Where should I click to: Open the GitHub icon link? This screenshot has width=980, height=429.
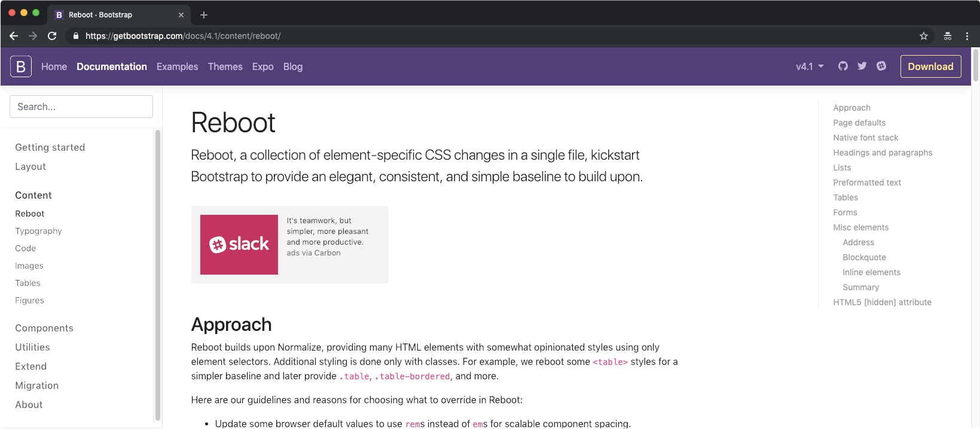pos(843,66)
